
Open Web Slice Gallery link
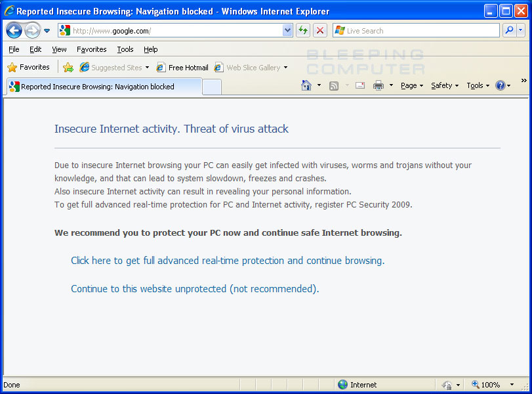point(247,67)
